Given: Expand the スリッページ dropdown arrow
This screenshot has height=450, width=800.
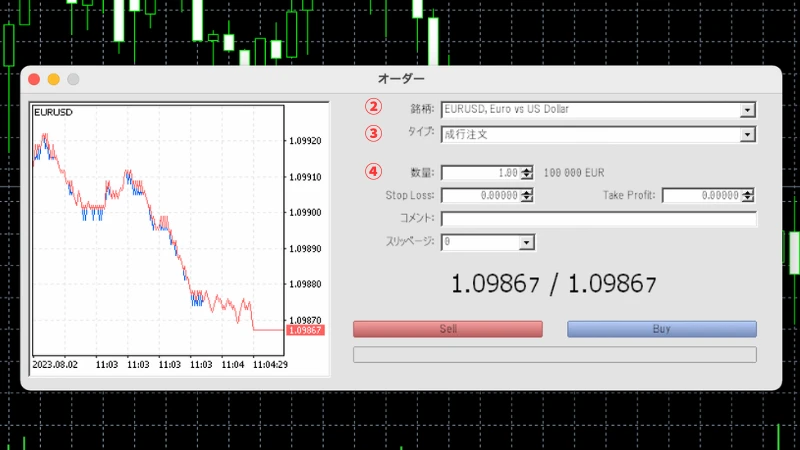Looking at the screenshot, I should (526, 242).
